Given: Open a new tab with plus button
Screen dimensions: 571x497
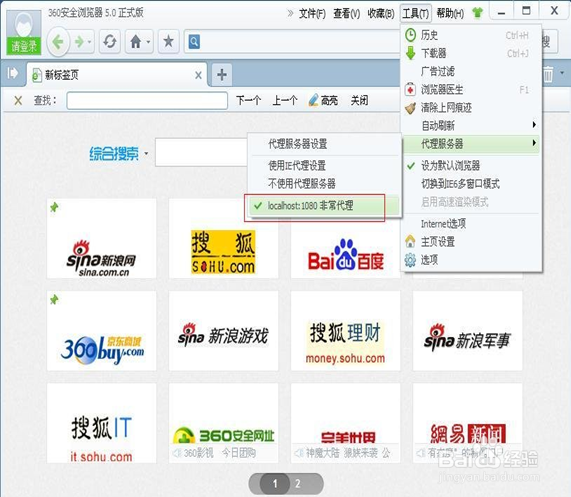Looking at the screenshot, I should [x=222, y=75].
